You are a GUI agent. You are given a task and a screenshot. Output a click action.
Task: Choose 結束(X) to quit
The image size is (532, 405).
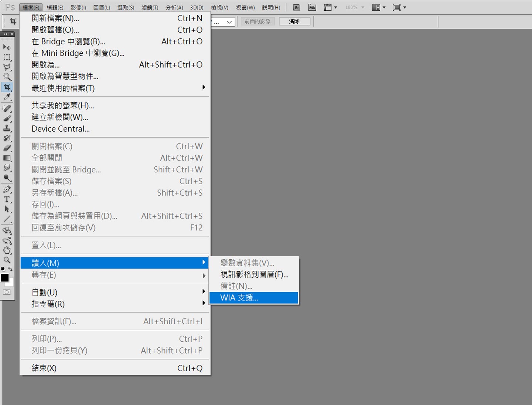point(115,368)
